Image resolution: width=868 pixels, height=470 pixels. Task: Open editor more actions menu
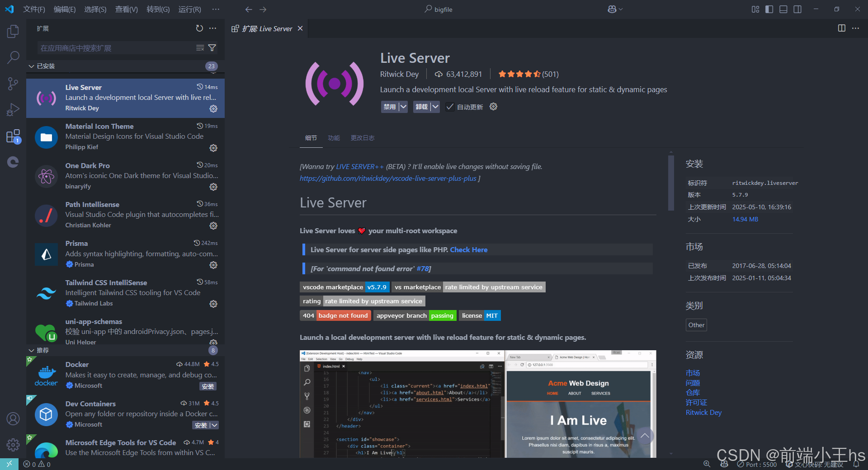tap(855, 28)
